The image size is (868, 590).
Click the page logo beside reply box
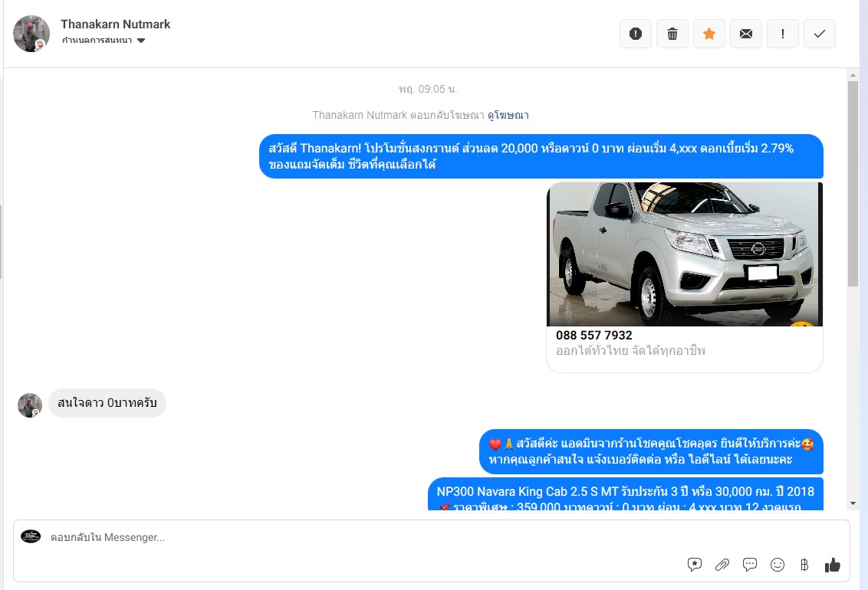click(31, 536)
